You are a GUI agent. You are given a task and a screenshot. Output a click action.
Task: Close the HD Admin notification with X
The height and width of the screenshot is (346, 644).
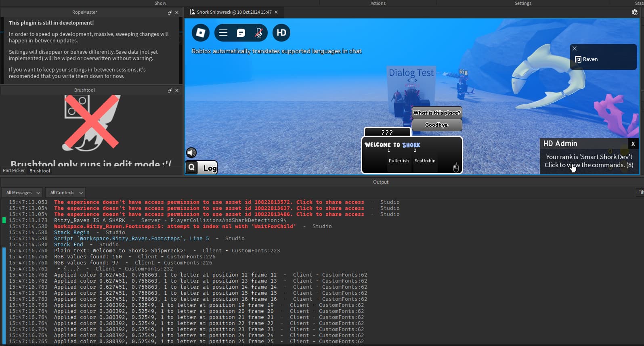[633, 144]
